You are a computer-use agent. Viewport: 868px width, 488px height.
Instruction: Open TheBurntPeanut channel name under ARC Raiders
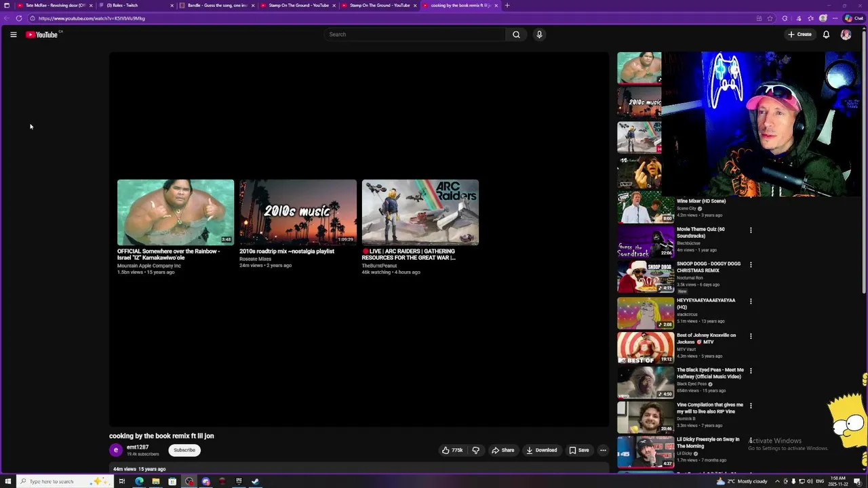coord(379,266)
